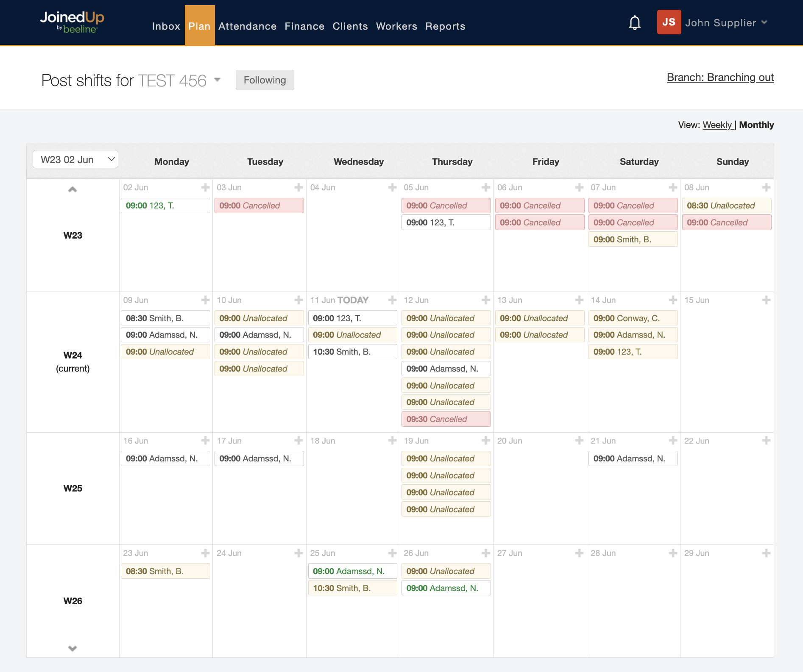Viewport: 803px width, 672px height.
Task: Add a shift on 04 Jun
Action: 392,188
